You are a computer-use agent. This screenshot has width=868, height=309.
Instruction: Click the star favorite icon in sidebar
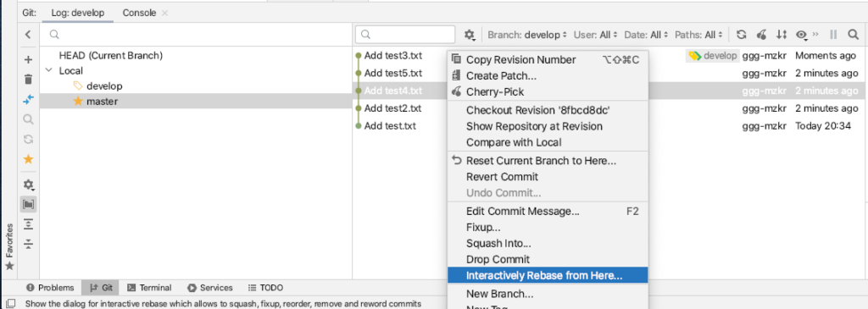click(x=28, y=159)
